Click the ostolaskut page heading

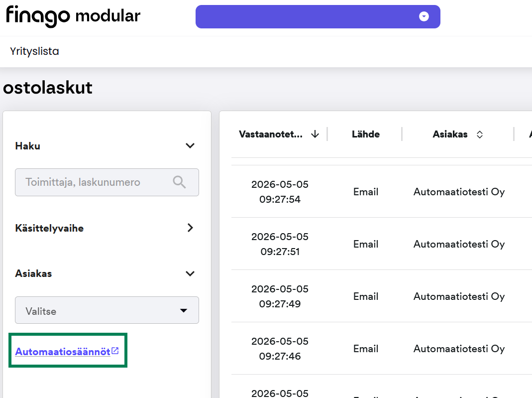pos(47,88)
